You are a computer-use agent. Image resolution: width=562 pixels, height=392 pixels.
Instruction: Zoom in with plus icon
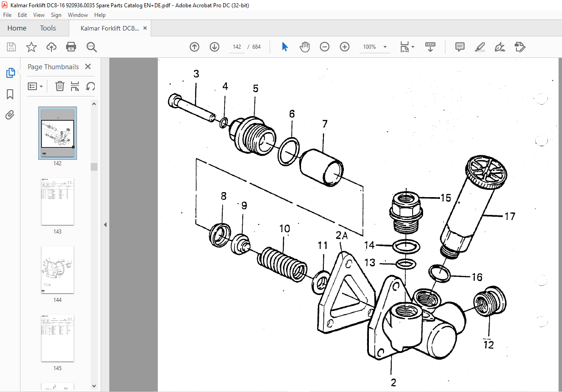tap(345, 47)
